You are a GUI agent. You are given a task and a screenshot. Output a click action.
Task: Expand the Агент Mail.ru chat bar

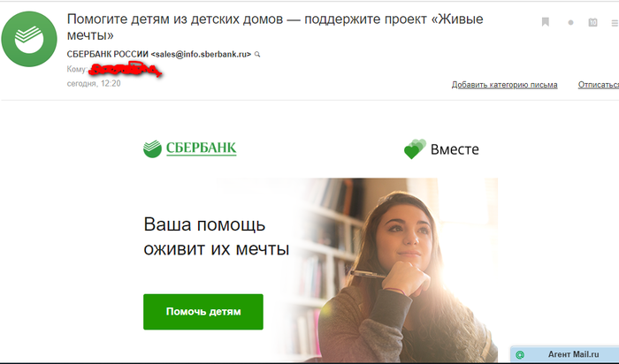(564, 354)
